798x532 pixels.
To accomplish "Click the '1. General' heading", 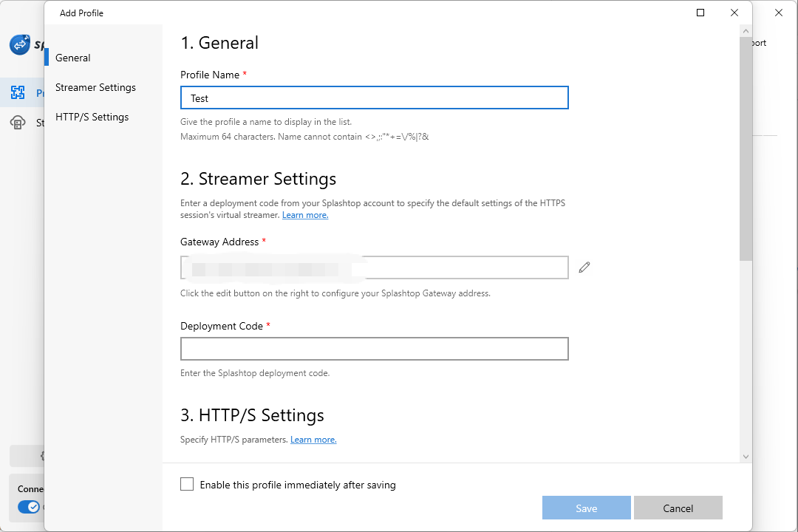I will point(219,43).
